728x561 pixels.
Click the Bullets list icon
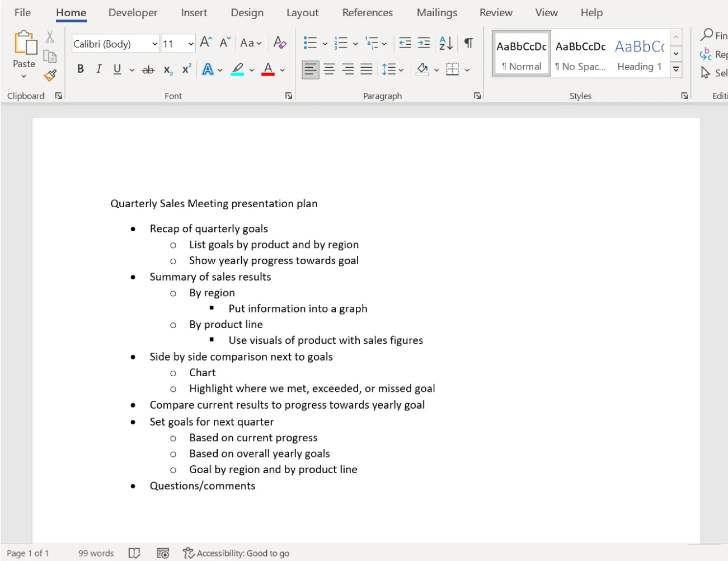[x=310, y=43]
